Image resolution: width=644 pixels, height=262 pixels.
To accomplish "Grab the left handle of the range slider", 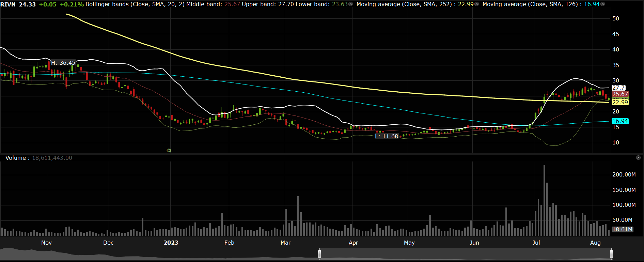I will point(319,254).
